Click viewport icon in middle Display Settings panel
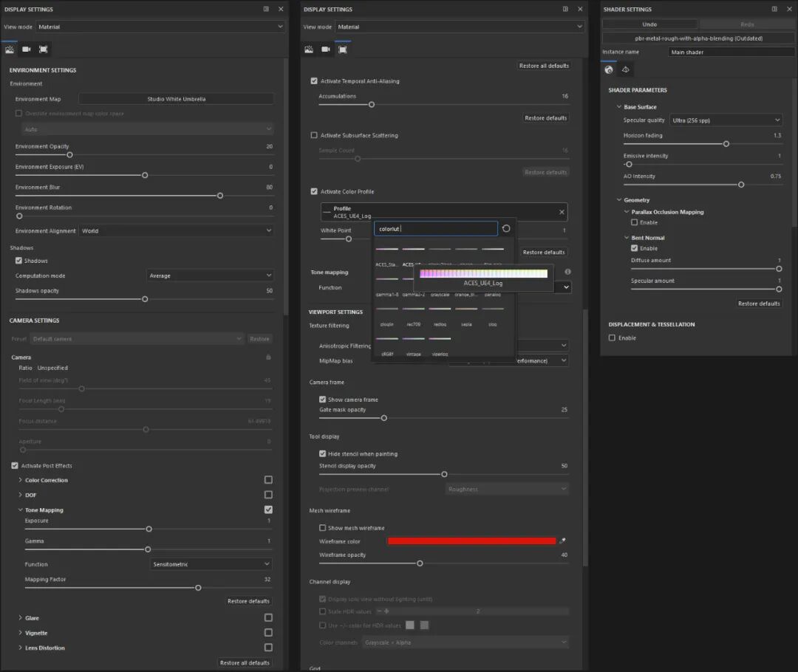 pyautogui.click(x=343, y=49)
